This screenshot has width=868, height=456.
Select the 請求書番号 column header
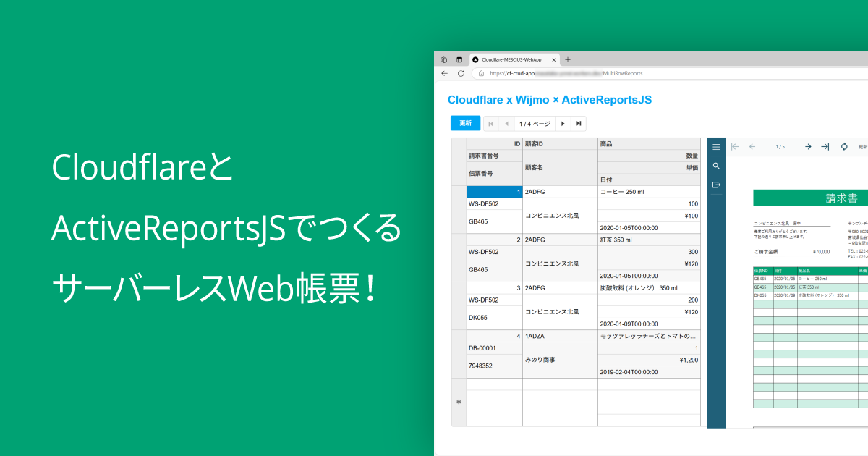(494, 156)
